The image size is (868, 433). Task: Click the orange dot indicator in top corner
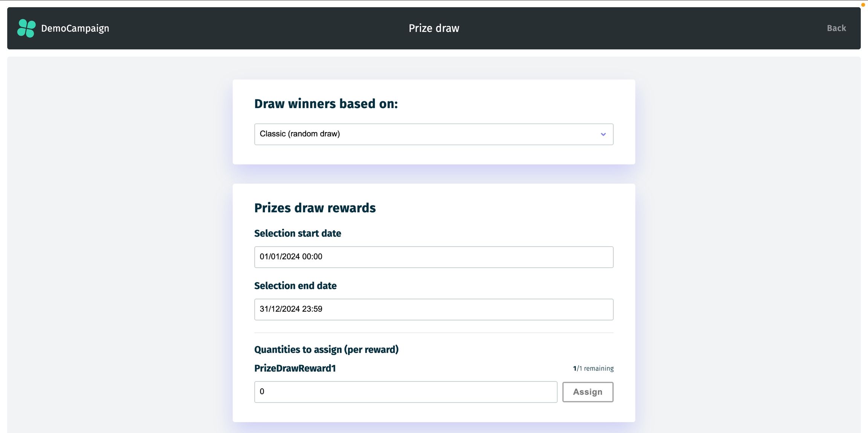click(863, 5)
